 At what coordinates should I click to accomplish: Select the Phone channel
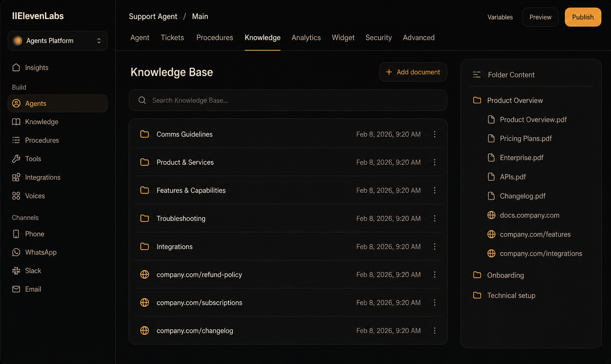point(28,234)
